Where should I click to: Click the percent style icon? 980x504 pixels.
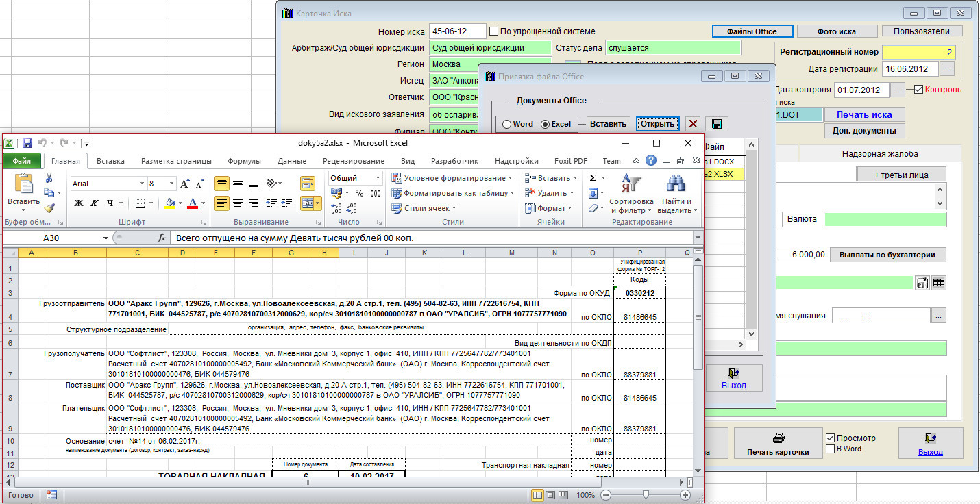click(359, 193)
